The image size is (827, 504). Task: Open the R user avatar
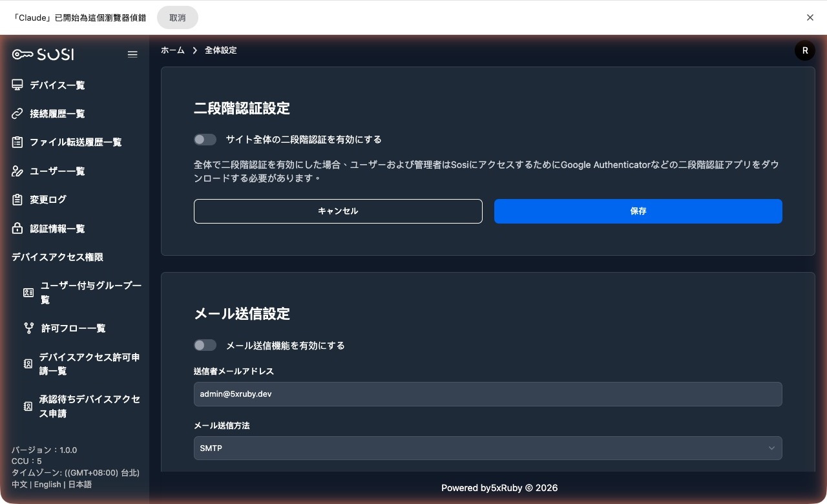point(804,50)
